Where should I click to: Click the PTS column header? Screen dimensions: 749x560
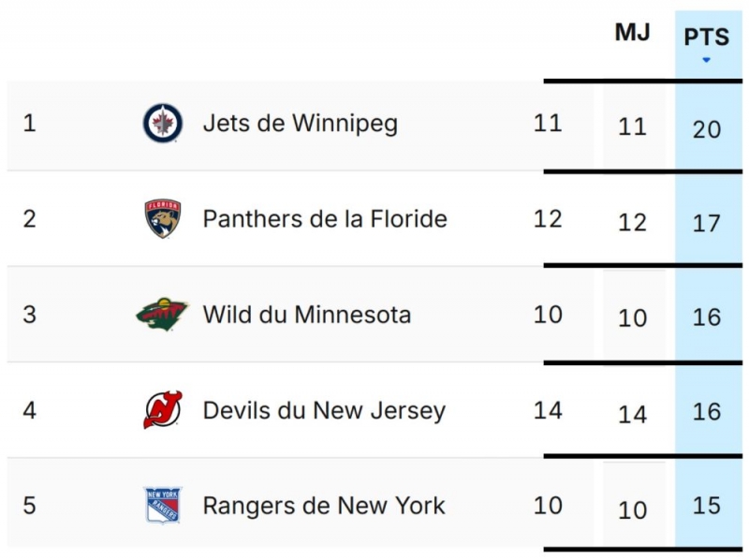pyautogui.click(x=707, y=37)
